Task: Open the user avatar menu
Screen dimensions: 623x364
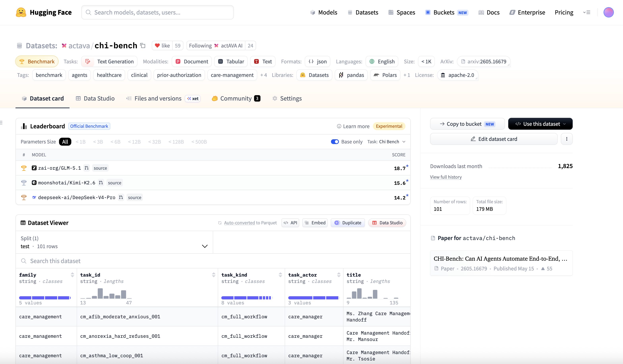Action: coord(608,12)
